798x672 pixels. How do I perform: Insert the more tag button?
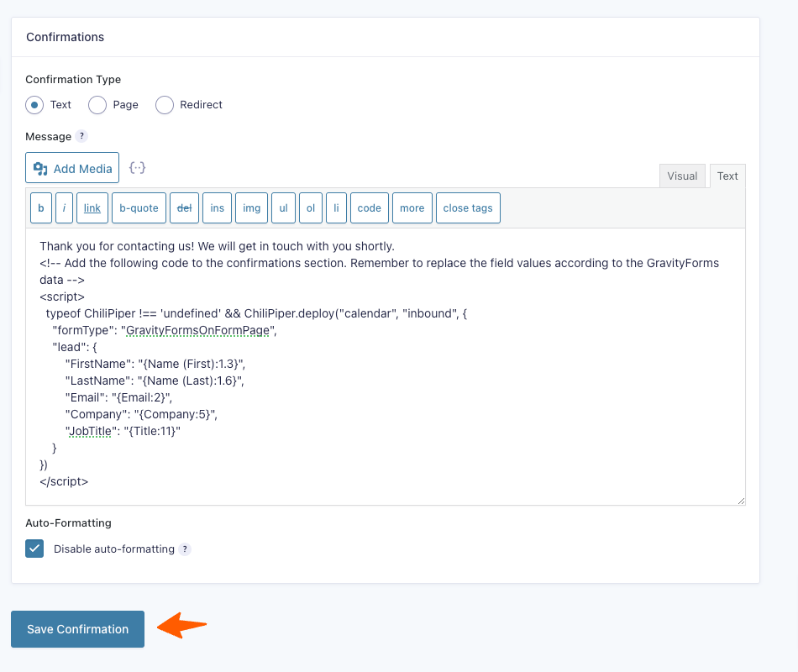click(x=412, y=207)
